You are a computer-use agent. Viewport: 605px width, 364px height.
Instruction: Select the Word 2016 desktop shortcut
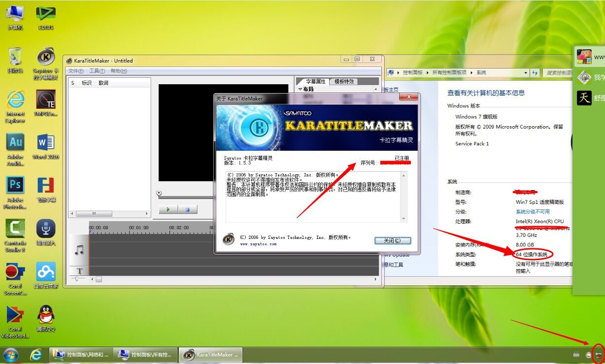pos(46,146)
